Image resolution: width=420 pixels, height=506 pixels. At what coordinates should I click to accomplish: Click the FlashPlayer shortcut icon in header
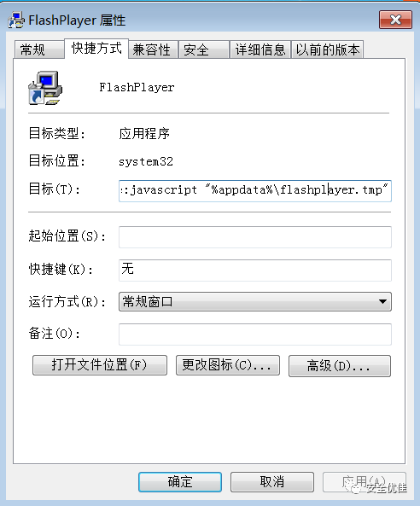tap(45, 87)
